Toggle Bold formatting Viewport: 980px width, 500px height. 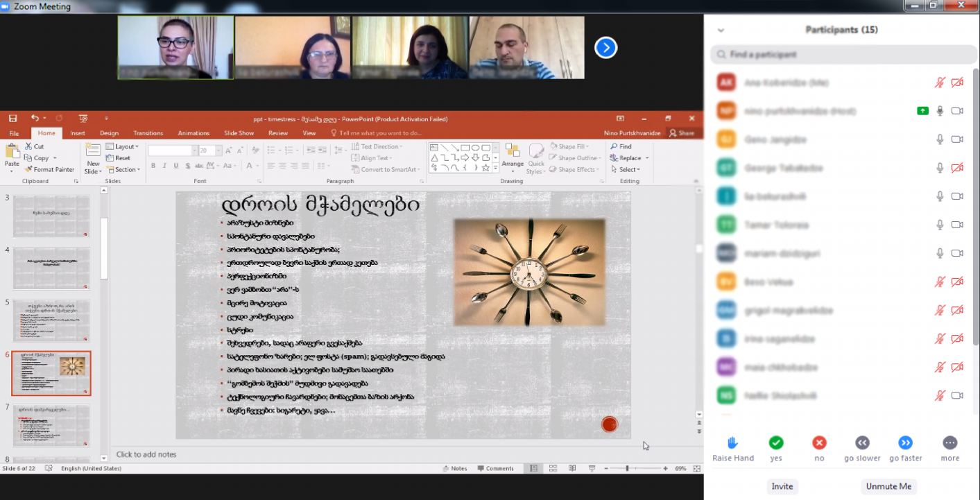pos(154,166)
